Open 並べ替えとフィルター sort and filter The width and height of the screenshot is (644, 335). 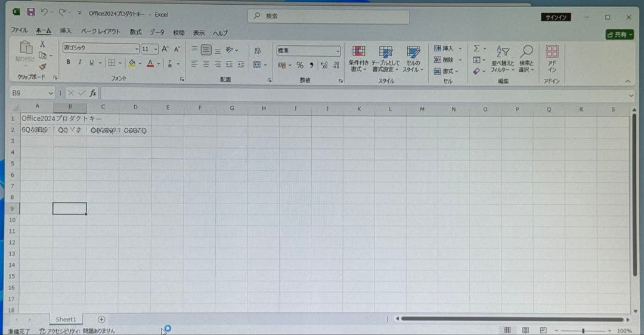point(503,59)
